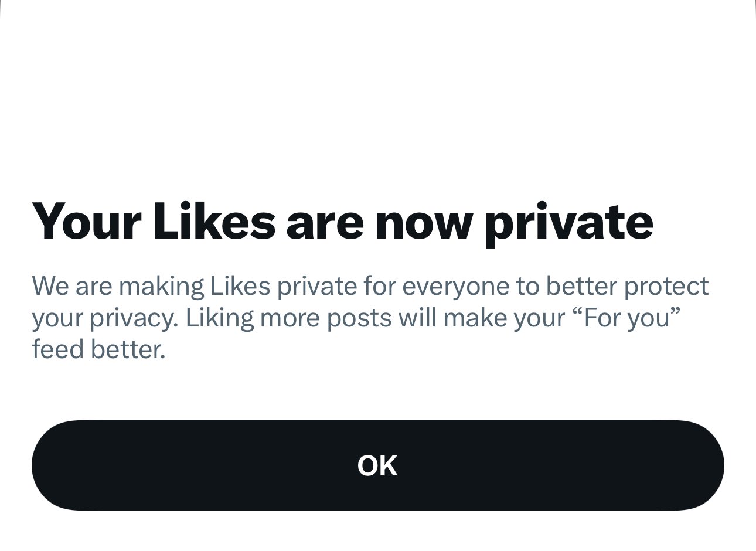Click the word "Liking" in the description
The image size is (756, 551).
(x=219, y=318)
